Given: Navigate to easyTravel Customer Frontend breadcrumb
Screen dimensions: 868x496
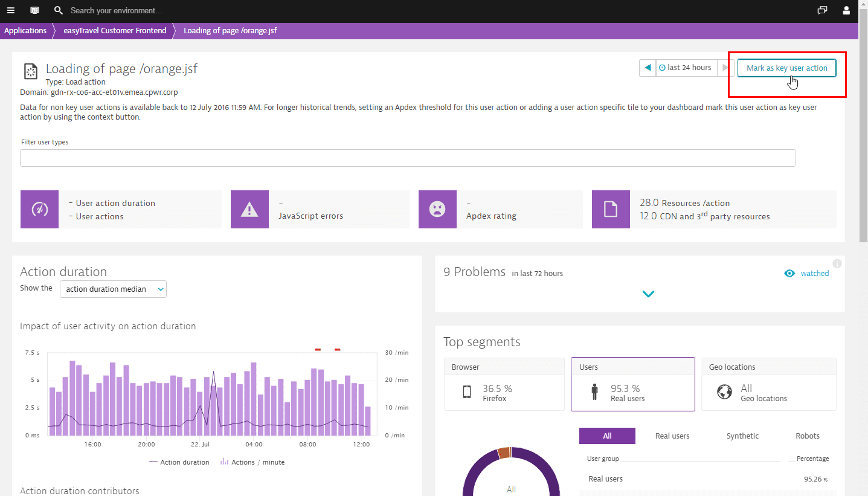Looking at the screenshot, I should coord(115,31).
